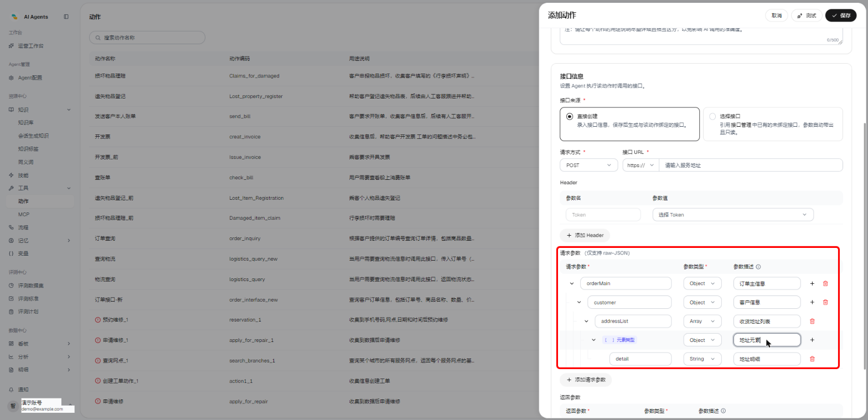Delete the orderMain parameter row
The height and width of the screenshot is (420, 868).
point(825,283)
